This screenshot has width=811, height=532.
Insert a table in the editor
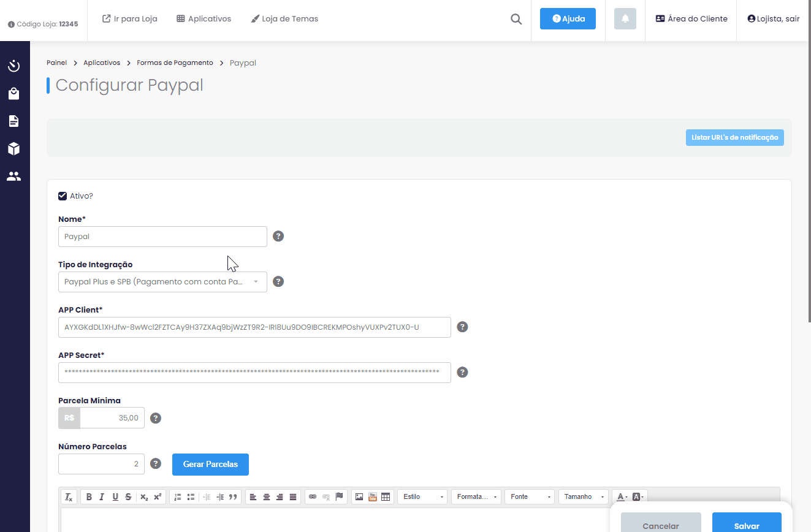coord(386,496)
